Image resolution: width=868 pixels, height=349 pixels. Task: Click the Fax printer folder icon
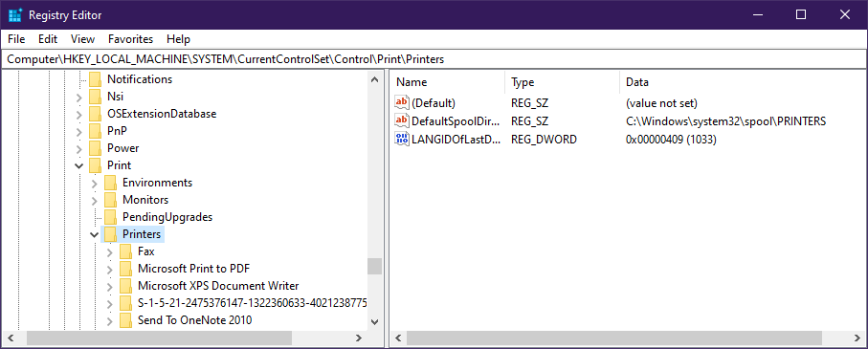click(126, 251)
